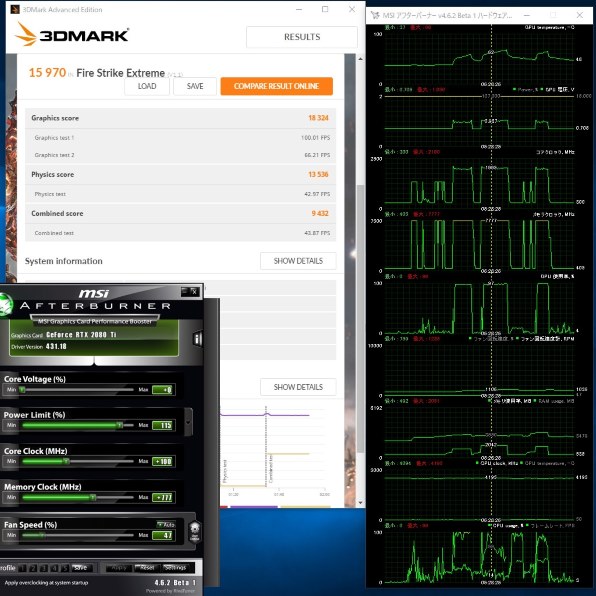
Task: Minimize the 3DMark Advanced Edition window
Action: point(299,9)
